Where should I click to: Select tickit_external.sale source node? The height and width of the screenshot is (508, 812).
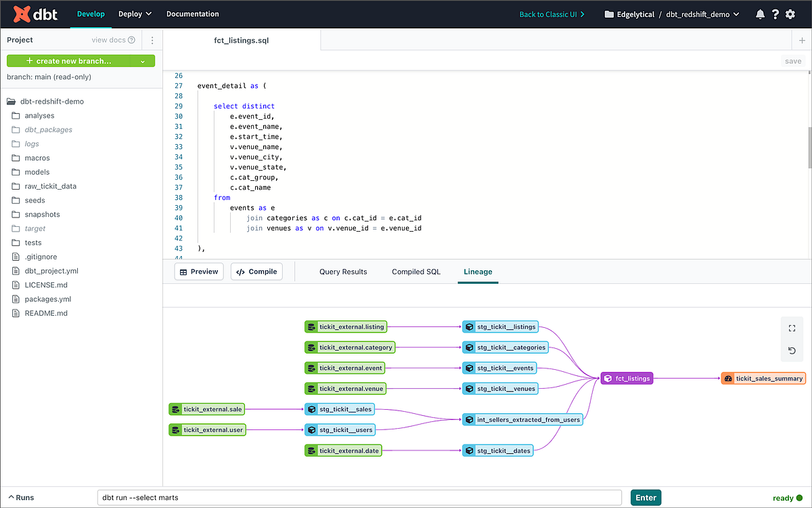[x=206, y=409]
